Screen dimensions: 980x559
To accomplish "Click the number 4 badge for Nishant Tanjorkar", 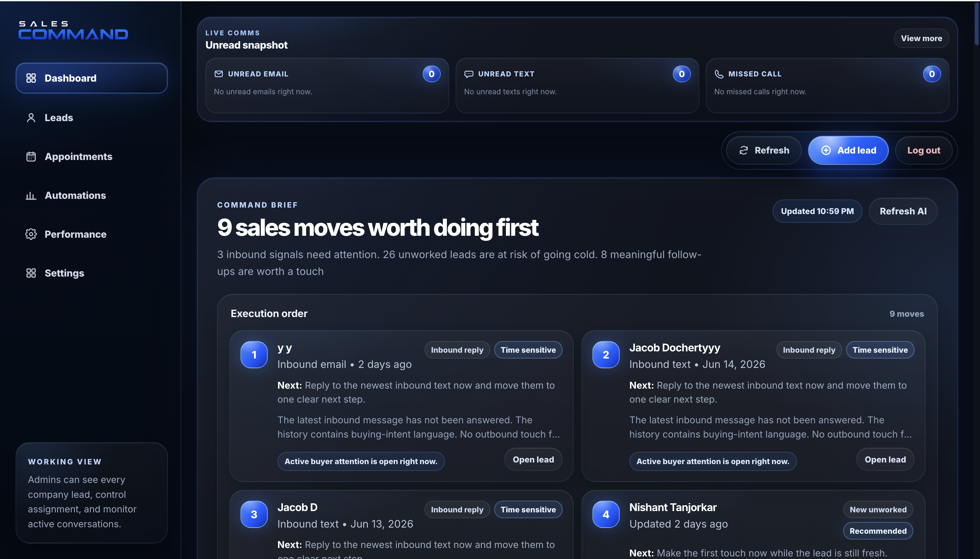I will tap(606, 514).
